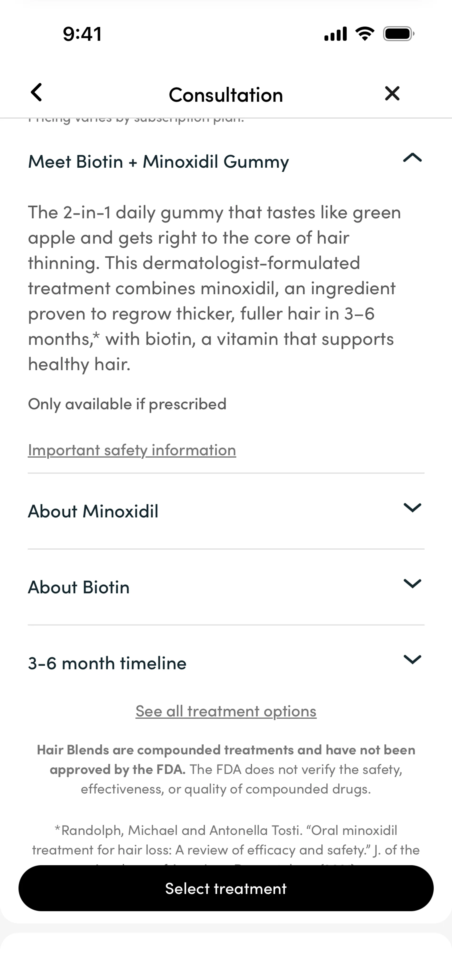Close the Consultation screen with X icon

[x=392, y=93]
